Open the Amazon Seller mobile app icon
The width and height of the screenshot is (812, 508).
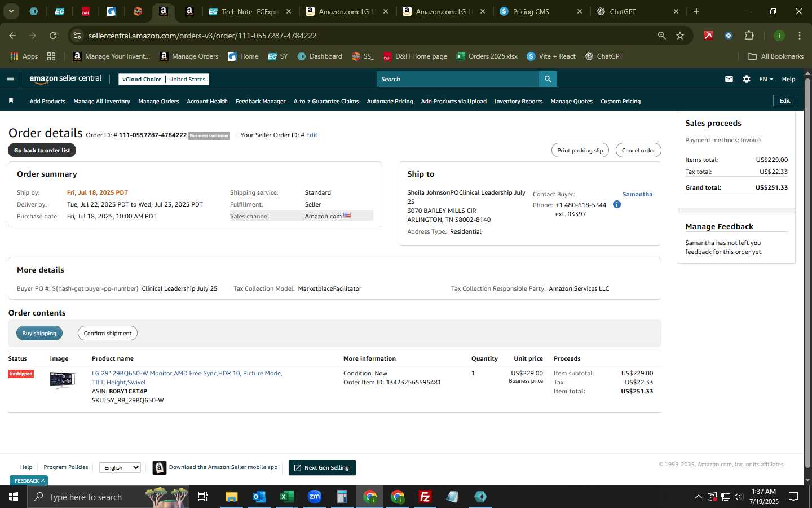point(160,467)
